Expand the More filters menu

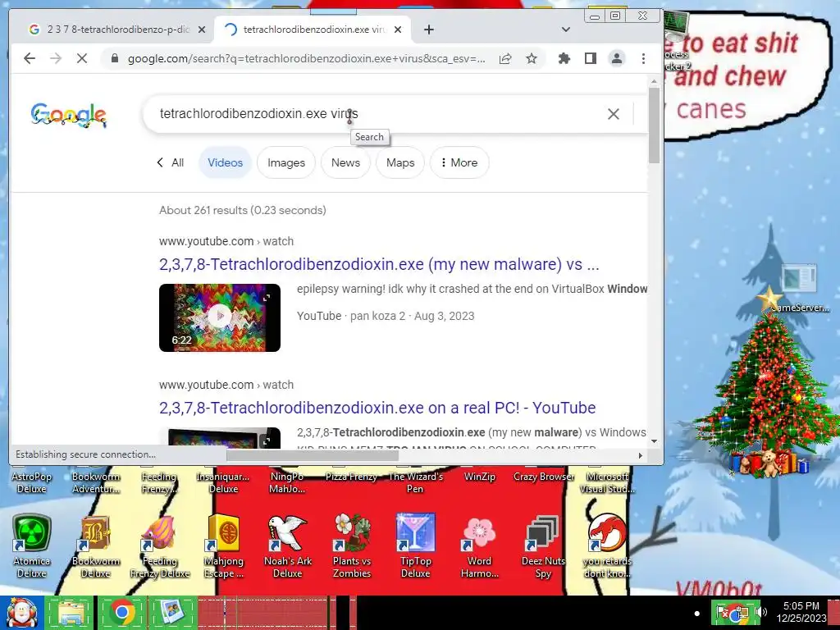[459, 162]
